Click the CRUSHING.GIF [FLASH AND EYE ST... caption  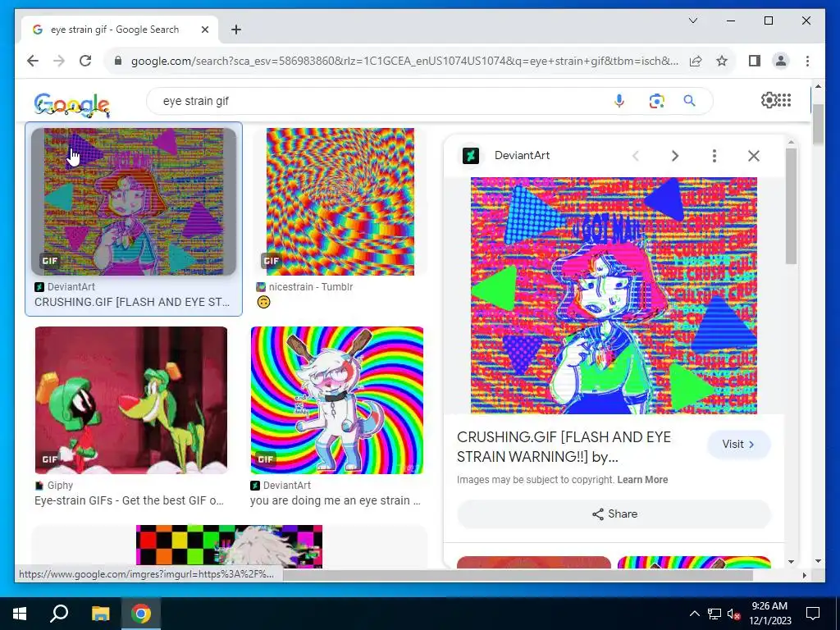132,302
